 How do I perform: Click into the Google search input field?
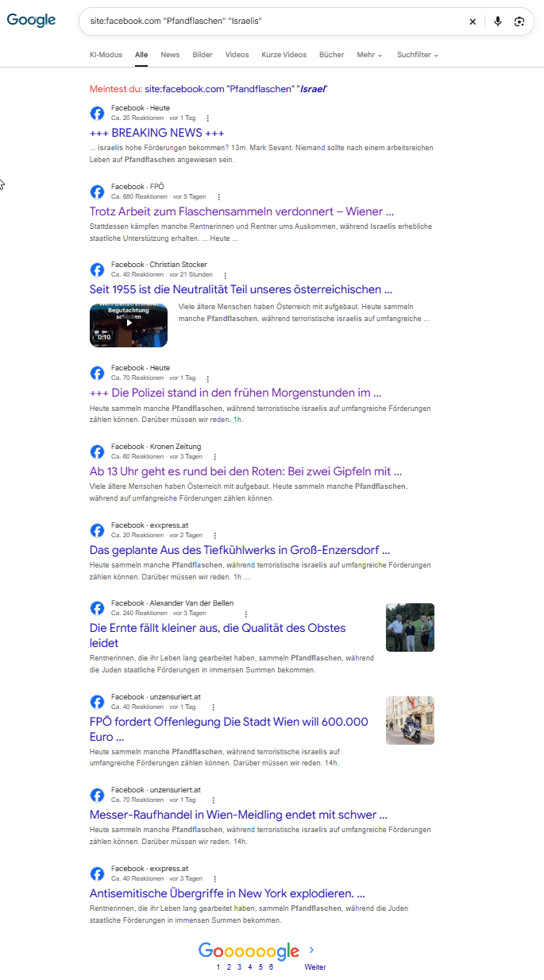[x=274, y=21]
